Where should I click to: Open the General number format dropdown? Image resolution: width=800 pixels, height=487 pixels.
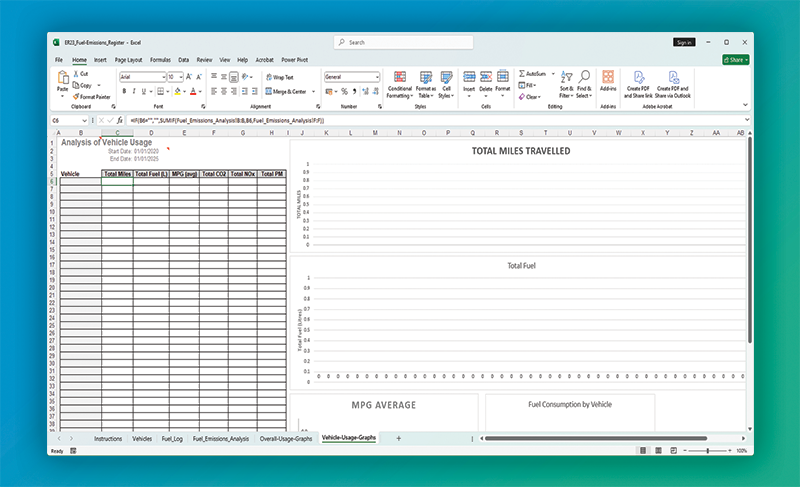377,77
